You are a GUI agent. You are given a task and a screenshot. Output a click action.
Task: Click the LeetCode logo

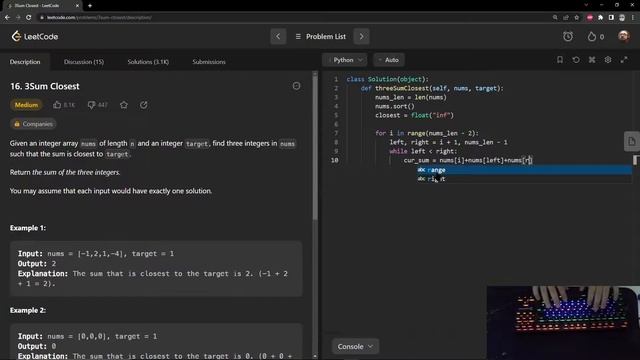click(x=35, y=36)
